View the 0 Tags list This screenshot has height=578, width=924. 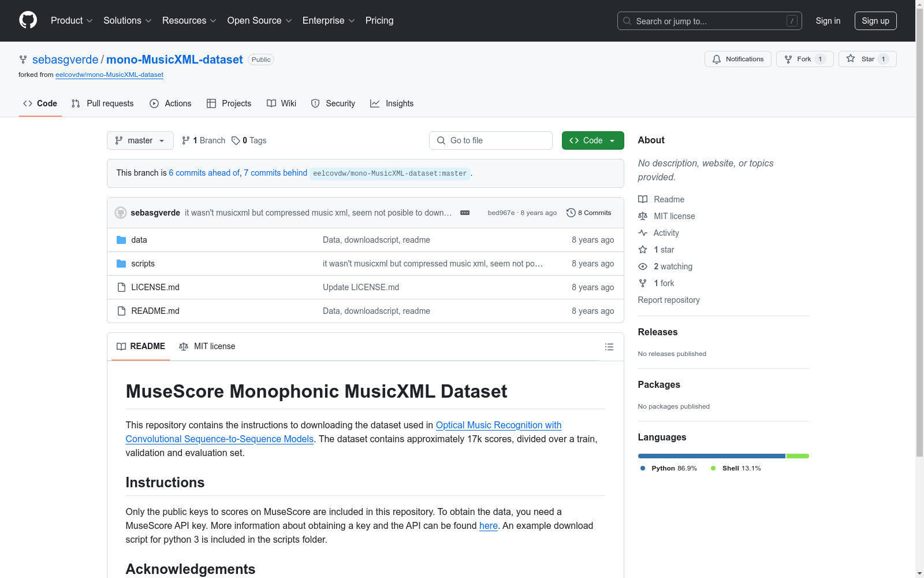[x=249, y=140]
